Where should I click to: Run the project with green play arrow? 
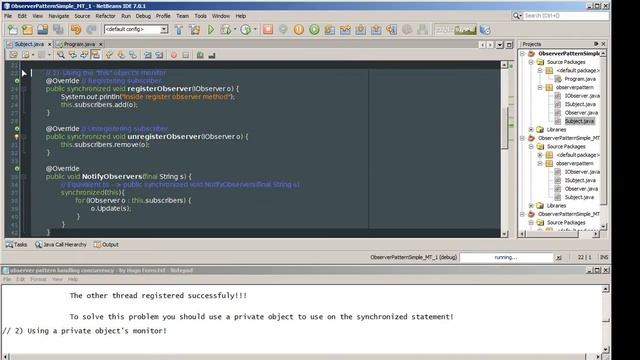pyautogui.click(x=211, y=29)
